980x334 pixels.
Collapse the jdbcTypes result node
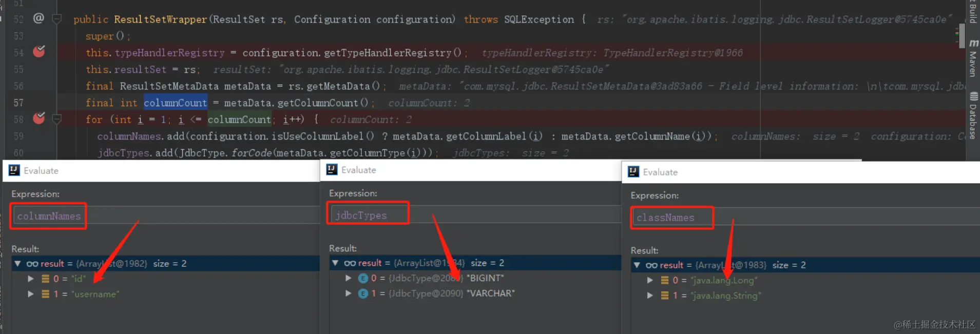(x=335, y=263)
